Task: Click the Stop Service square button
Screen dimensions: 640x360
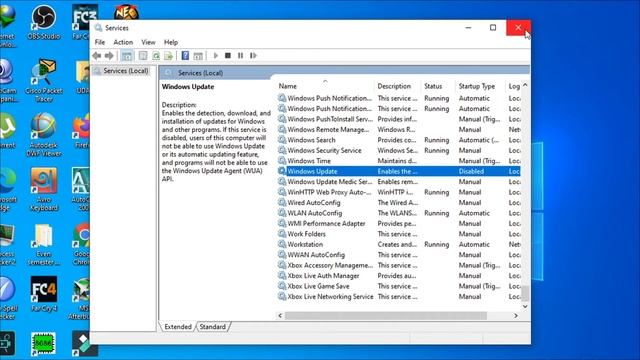Action: tap(228, 56)
